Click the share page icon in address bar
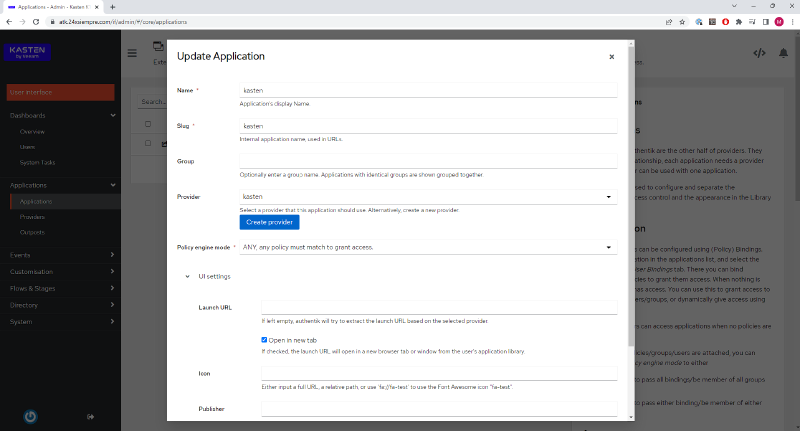 tap(669, 22)
